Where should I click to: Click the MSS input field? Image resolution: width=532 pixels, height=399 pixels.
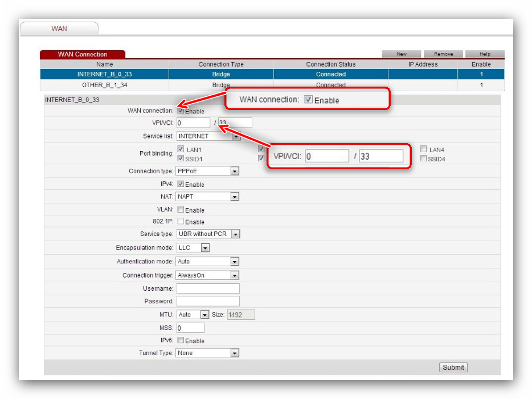[x=190, y=328]
